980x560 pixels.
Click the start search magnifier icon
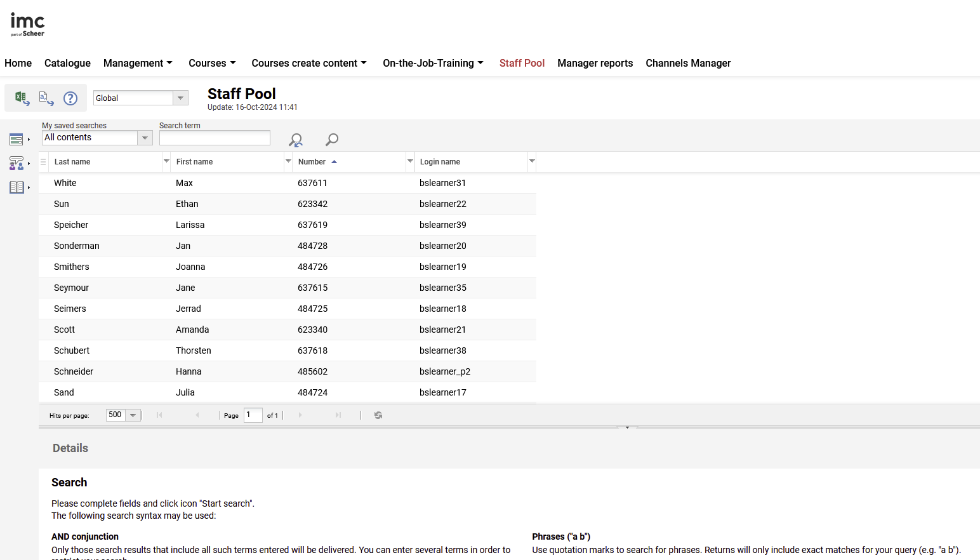(x=331, y=139)
